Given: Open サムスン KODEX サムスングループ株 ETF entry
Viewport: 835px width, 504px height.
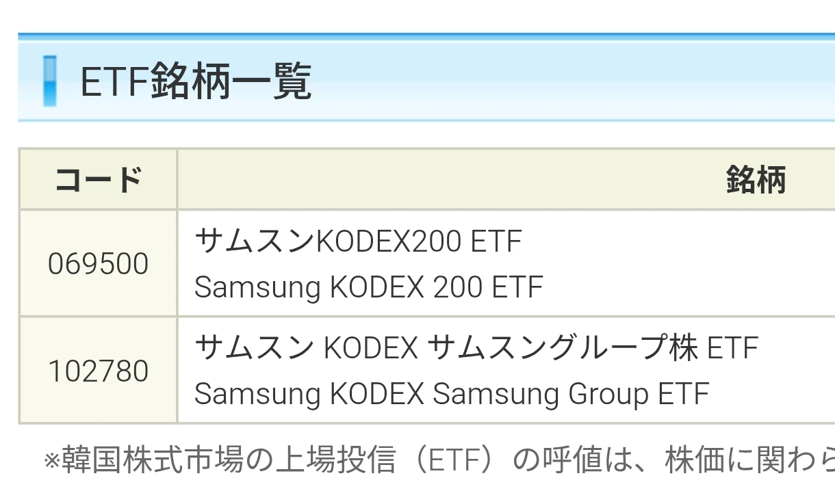Looking at the screenshot, I should (x=476, y=348).
